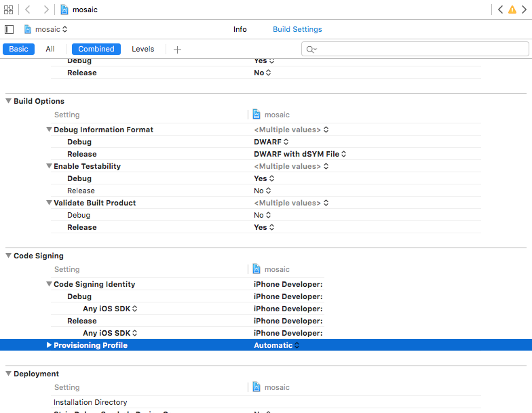Collapse Enable Testability setting
The height and width of the screenshot is (413, 532).
point(49,165)
